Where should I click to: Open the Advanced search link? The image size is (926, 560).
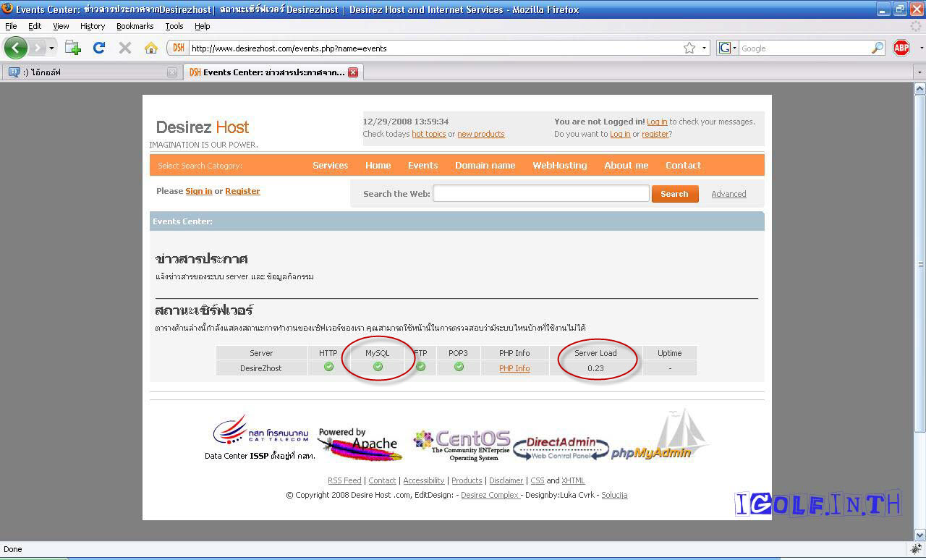tap(729, 194)
